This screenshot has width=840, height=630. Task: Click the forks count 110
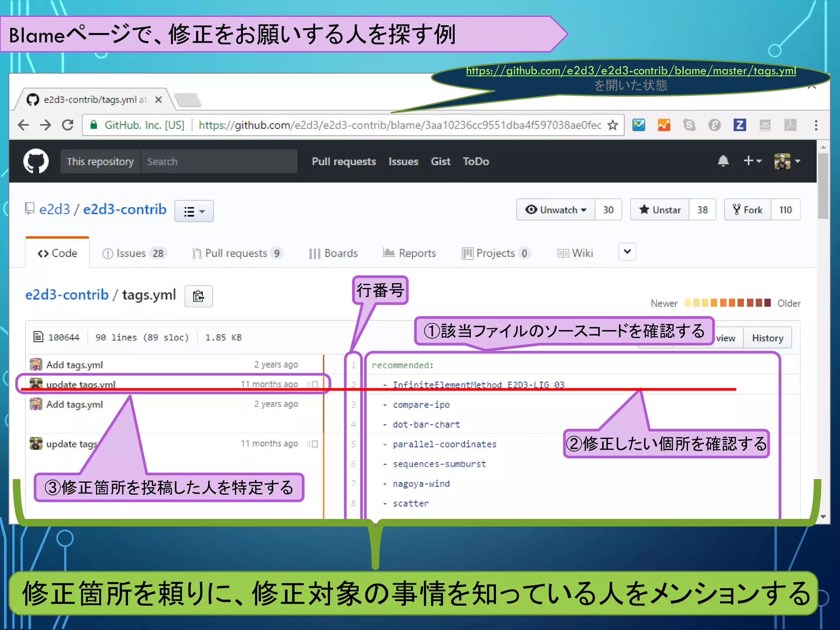785,210
